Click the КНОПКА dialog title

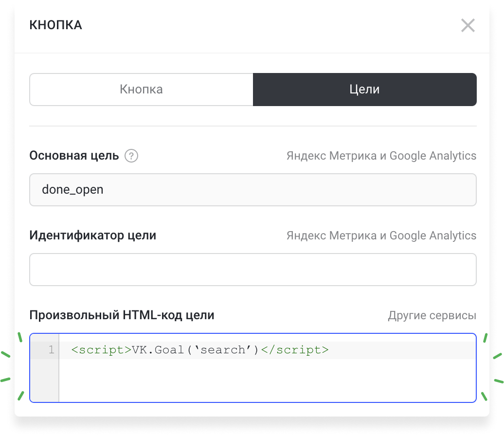click(x=55, y=25)
